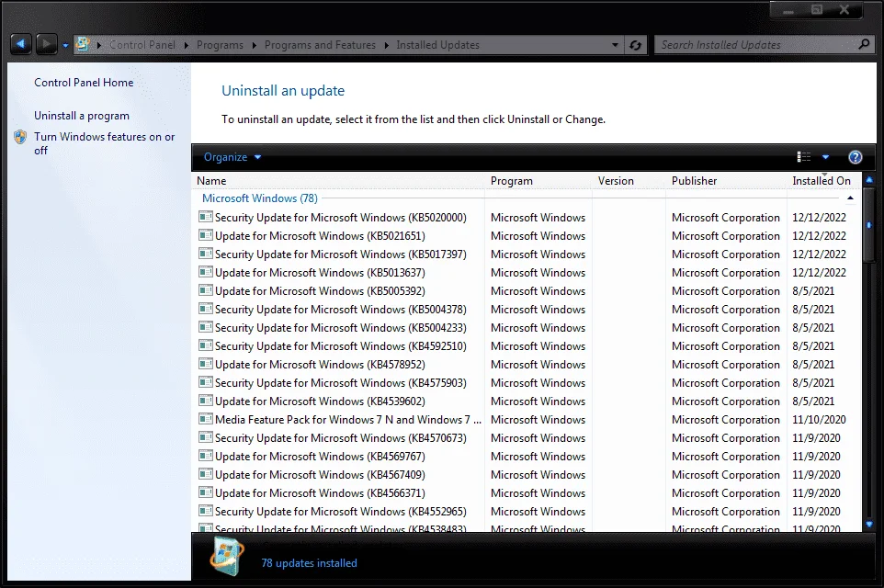Click the vertical scrollbar thumb
The width and height of the screenshot is (884, 588).
(868, 225)
